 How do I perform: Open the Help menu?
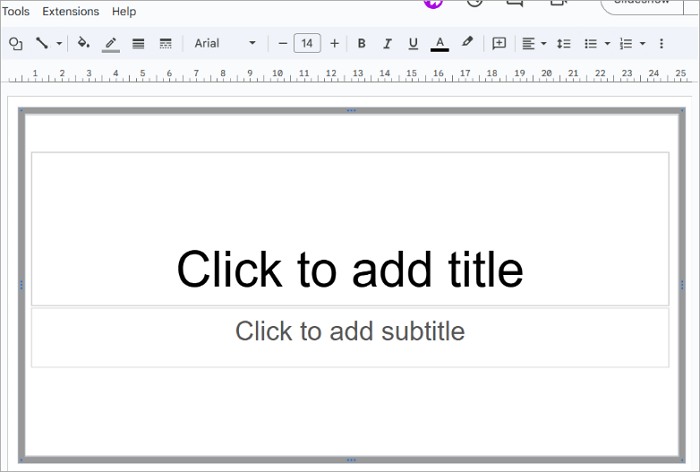pos(124,11)
